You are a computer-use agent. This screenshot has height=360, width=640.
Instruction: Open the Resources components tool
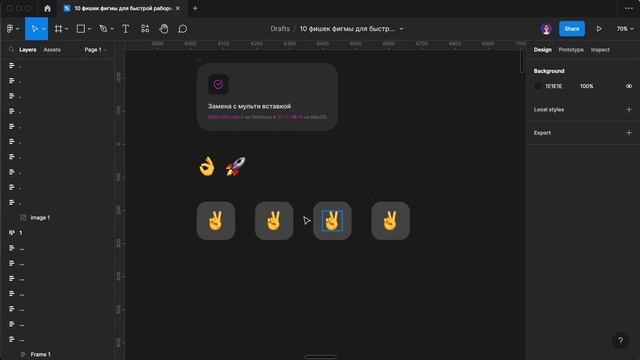[145, 29]
